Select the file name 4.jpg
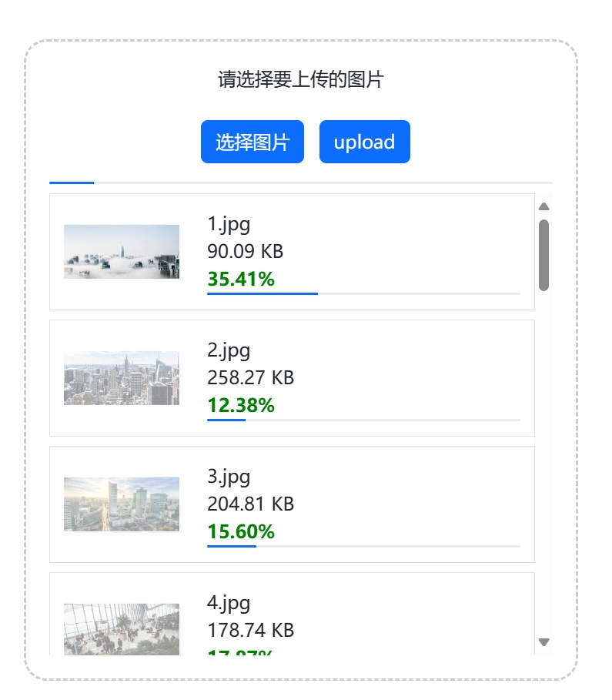The height and width of the screenshot is (700, 612). [x=229, y=604]
